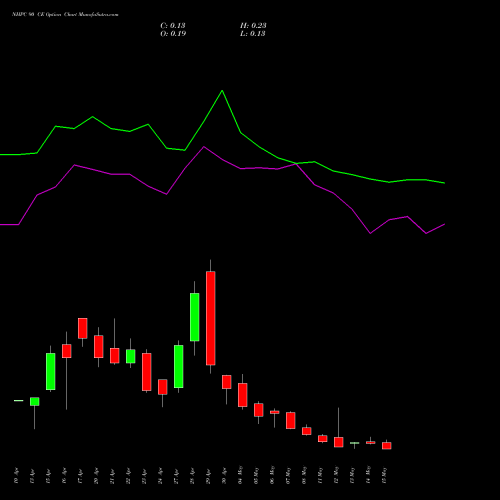
Task: Click the highest peak of the green line
Action: tap(222, 91)
